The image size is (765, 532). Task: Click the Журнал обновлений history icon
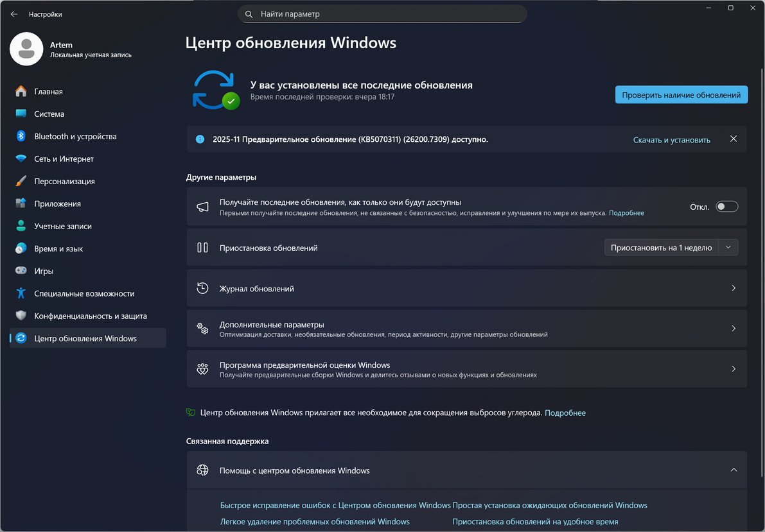(202, 288)
